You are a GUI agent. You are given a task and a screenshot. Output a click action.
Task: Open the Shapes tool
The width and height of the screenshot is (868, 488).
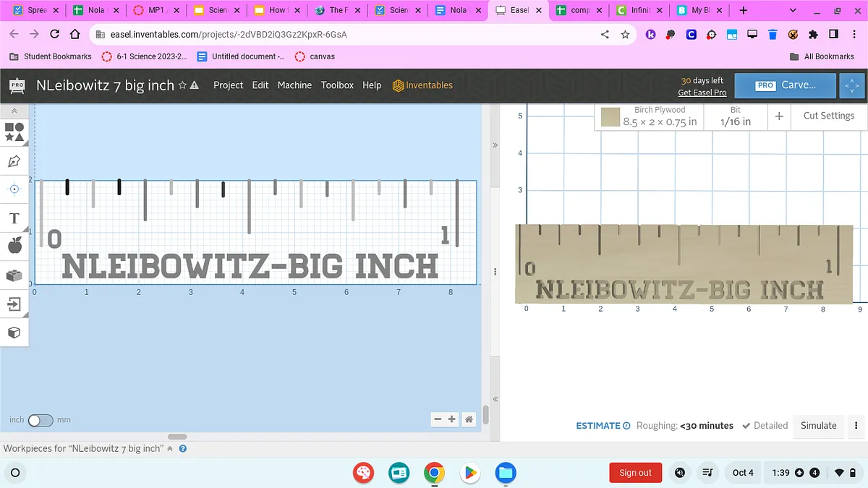14,132
